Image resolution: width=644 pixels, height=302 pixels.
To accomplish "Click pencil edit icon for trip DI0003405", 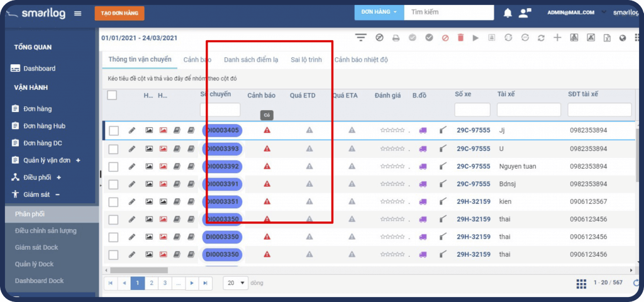I will pos(131,131).
